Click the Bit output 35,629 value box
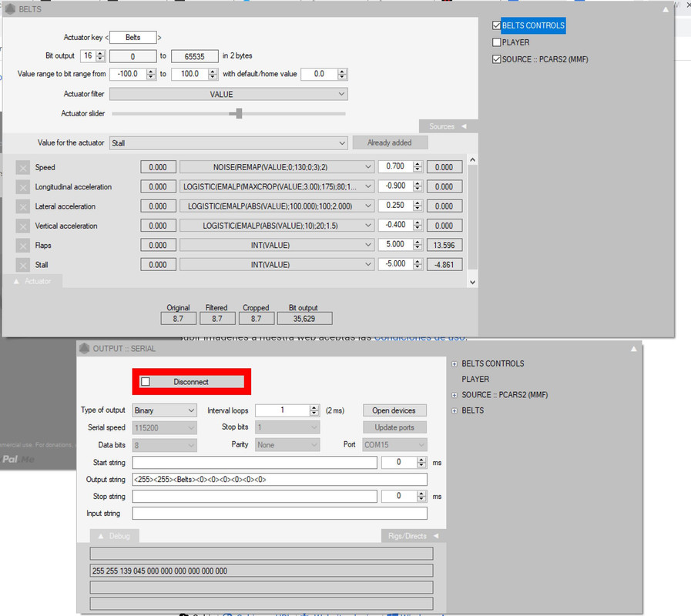This screenshot has height=616, width=691. (304, 319)
